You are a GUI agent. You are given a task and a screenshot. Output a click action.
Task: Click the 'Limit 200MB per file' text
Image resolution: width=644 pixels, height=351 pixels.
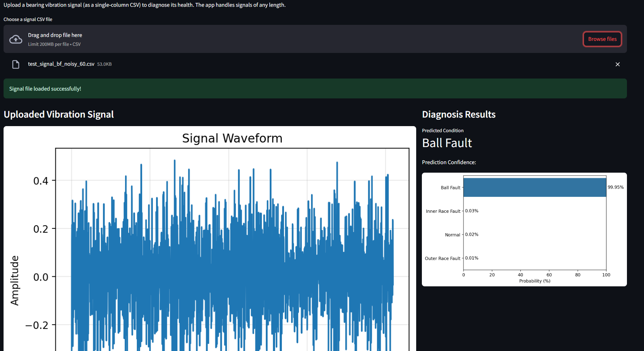[x=49, y=44]
